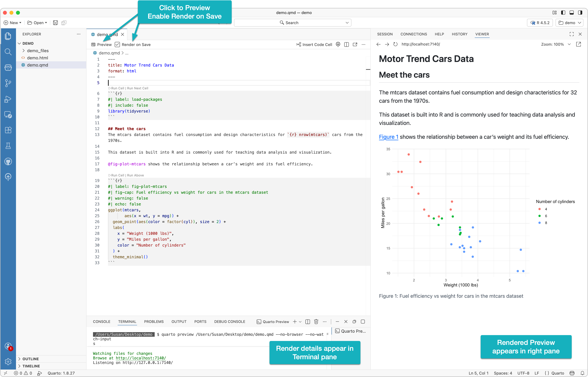
Task: Expand the demo_files folder
Action: [38, 51]
